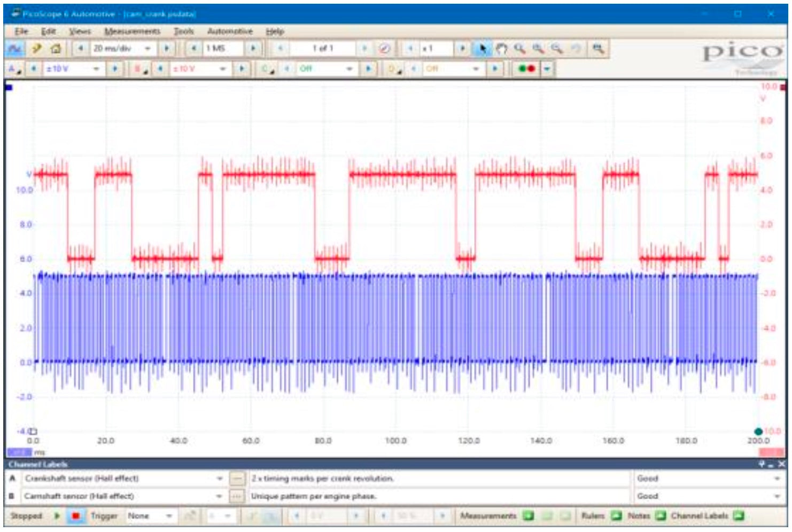Click ellipsis button beside Camshaft sensor
The image size is (792, 532).
coord(237,496)
